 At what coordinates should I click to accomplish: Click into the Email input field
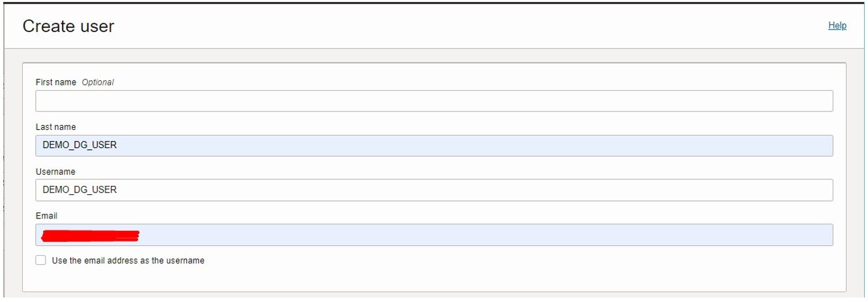point(434,235)
